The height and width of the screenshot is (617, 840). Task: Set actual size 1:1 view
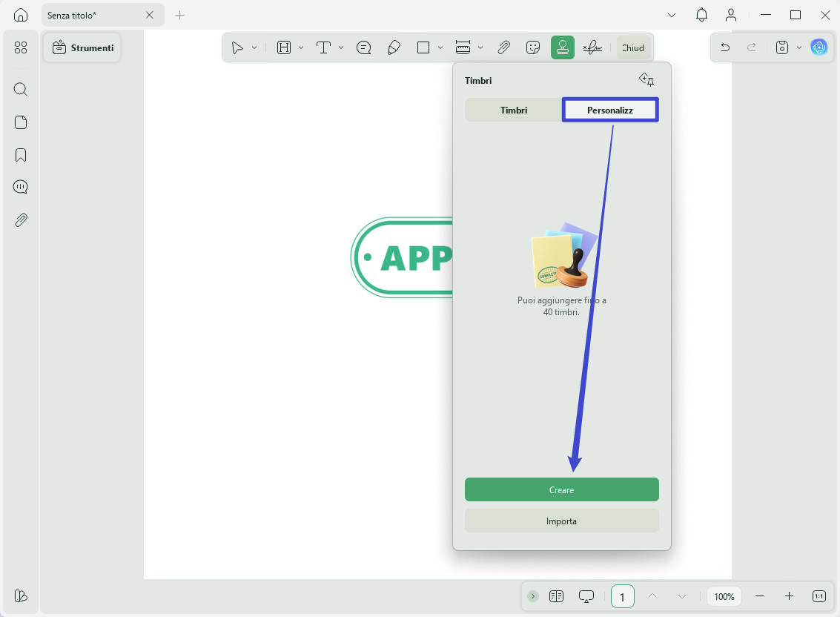[818, 596]
